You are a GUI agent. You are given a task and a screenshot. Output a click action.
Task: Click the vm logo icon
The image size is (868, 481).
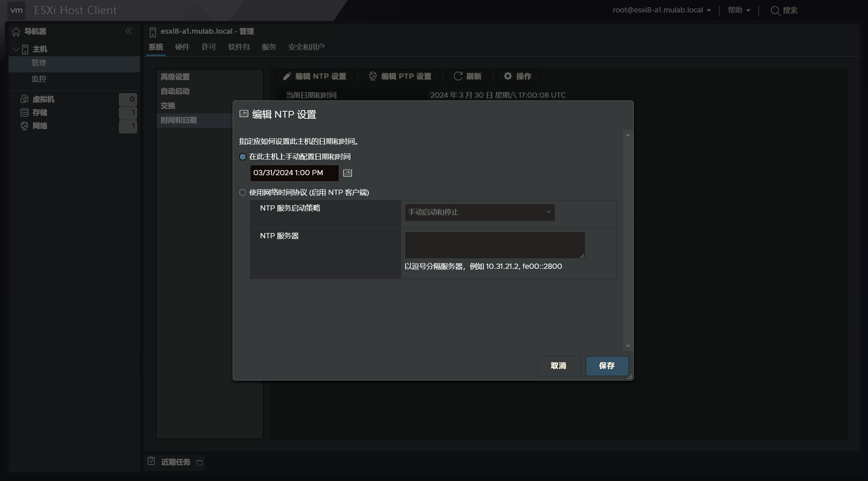pos(16,10)
